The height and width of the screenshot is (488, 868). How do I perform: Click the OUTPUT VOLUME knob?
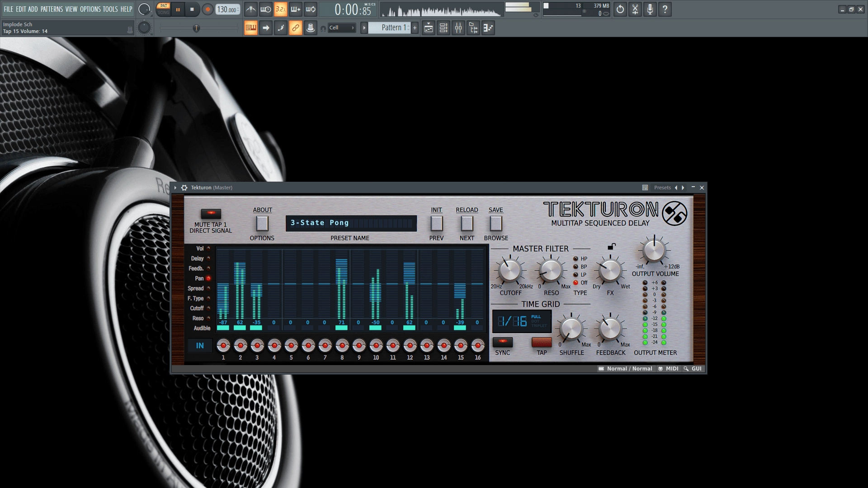[654, 250]
